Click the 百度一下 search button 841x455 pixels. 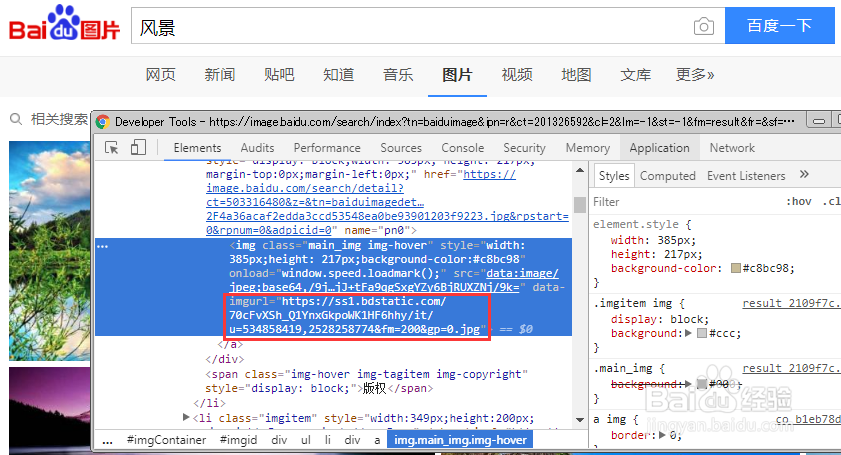(780, 25)
